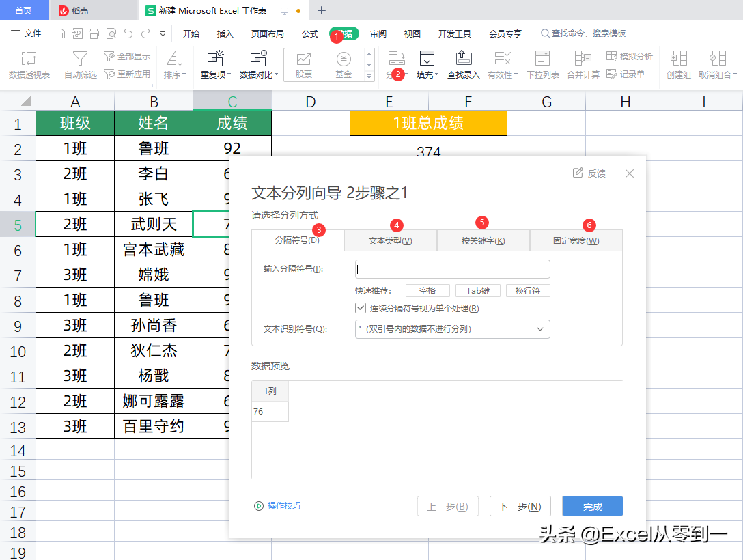Click the print icon in quick toolbar
The height and width of the screenshot is (560, 743).
94,33
